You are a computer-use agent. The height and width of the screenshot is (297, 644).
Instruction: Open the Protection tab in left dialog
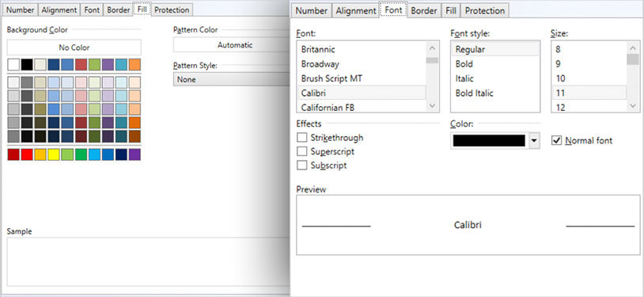172,10
